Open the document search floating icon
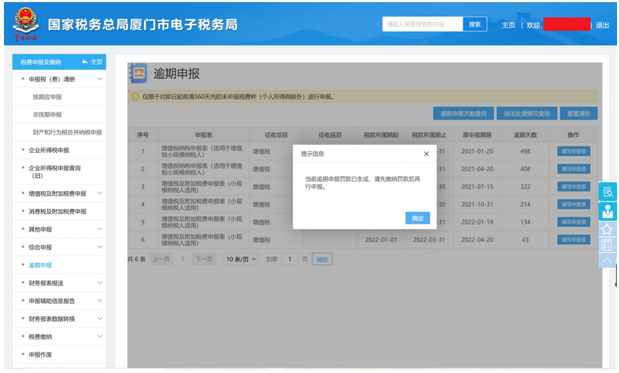The image size is (619, 373). click(608, 192)
